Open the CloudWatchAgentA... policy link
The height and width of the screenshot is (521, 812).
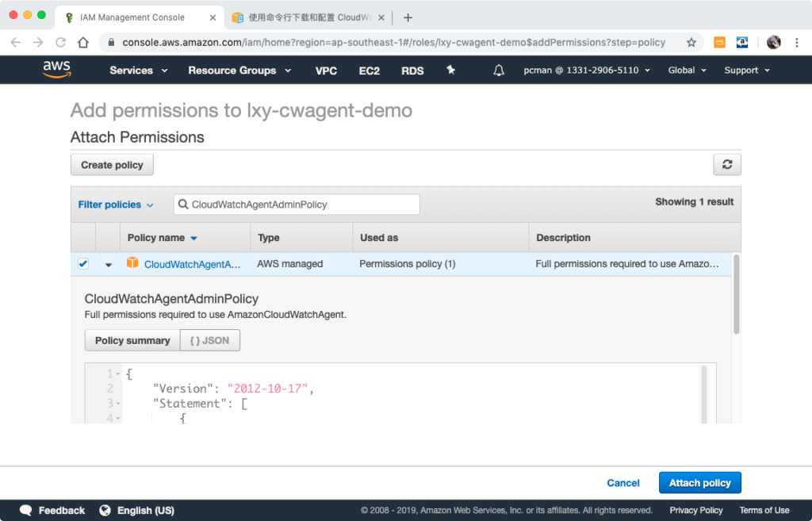[x=192, y=264]
